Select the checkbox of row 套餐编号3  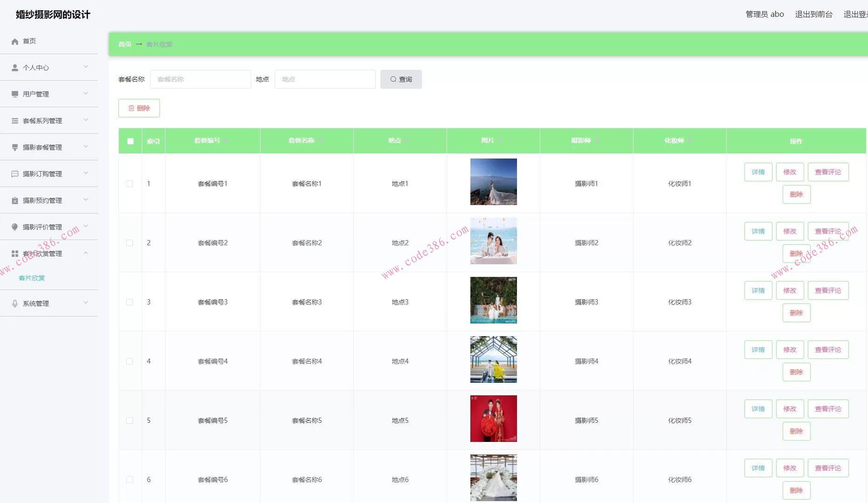click(130, 302)
